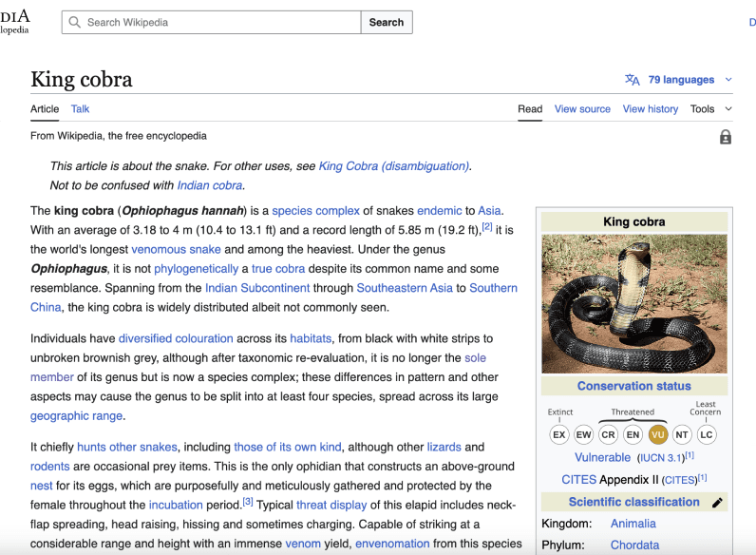756x555 pixels.
Task: Switch to the Article tab
Action: [45, 109]
